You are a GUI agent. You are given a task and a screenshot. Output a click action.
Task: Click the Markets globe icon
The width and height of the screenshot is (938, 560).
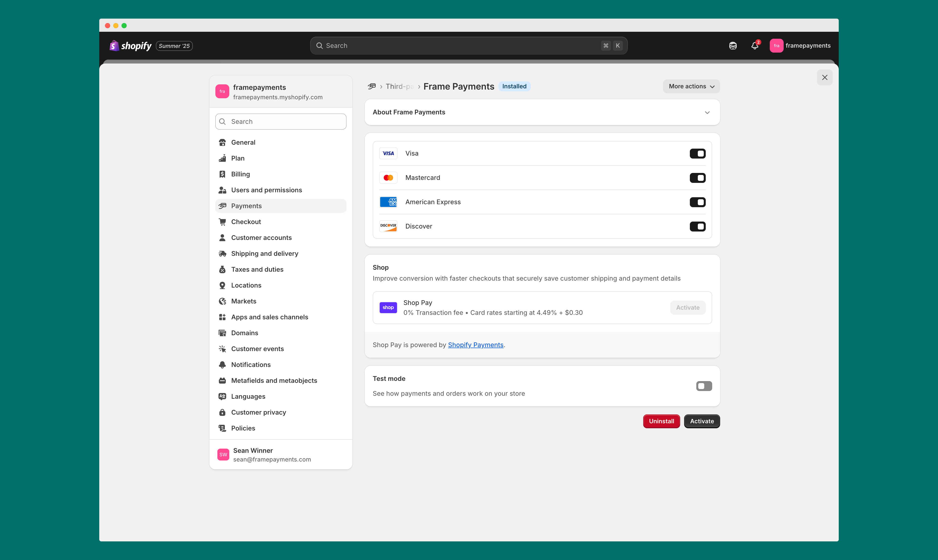[222, 301]
